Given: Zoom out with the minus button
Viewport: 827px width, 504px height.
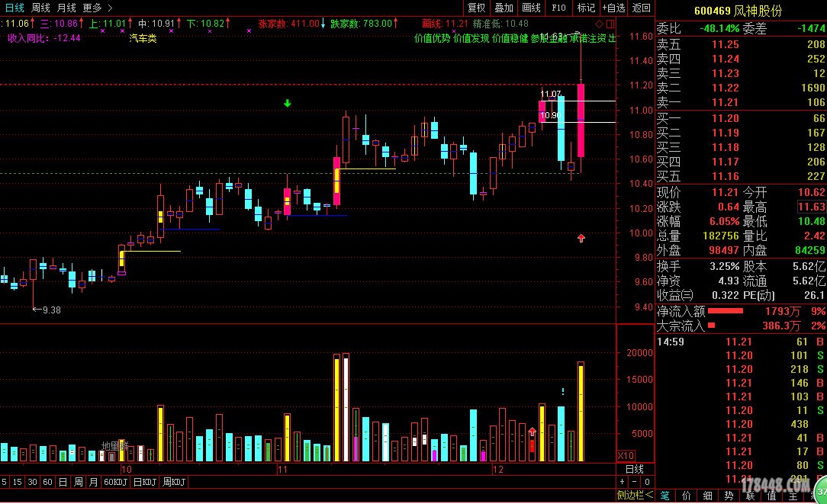Looking at the screenshot, I should [x=635, y=482].
